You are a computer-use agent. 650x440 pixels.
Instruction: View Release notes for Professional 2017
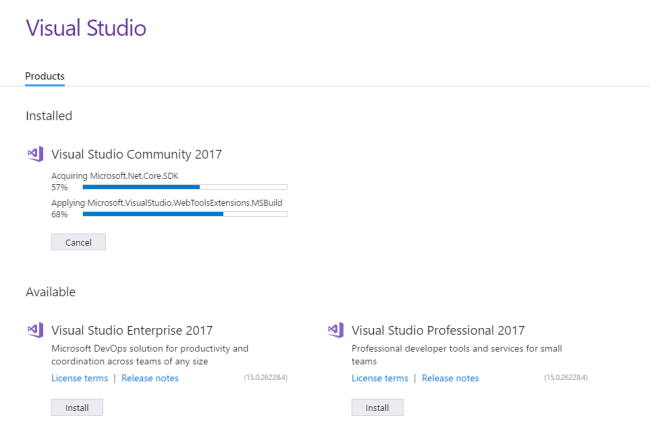click(450, 378)
